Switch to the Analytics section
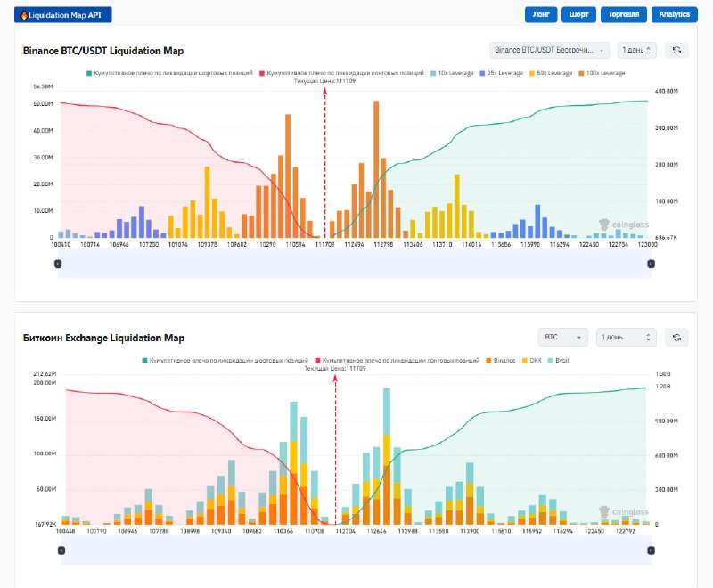 click(675, 14)
